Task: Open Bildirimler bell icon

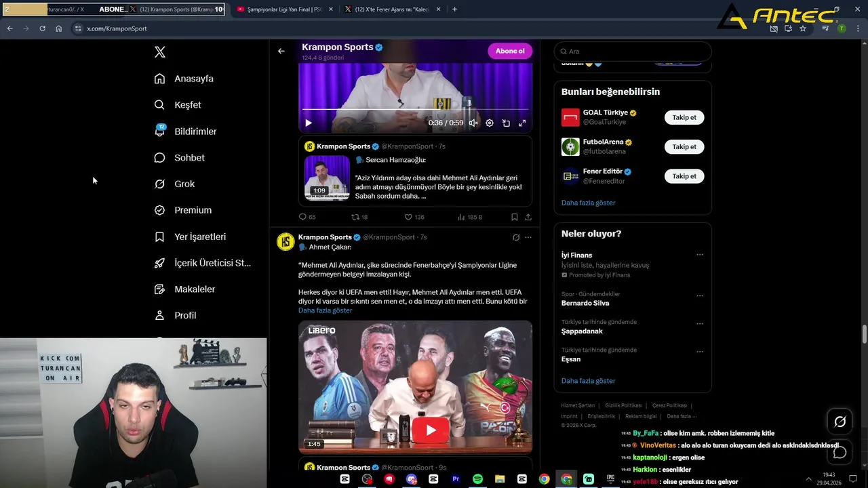Action: (x=159, y=131)
